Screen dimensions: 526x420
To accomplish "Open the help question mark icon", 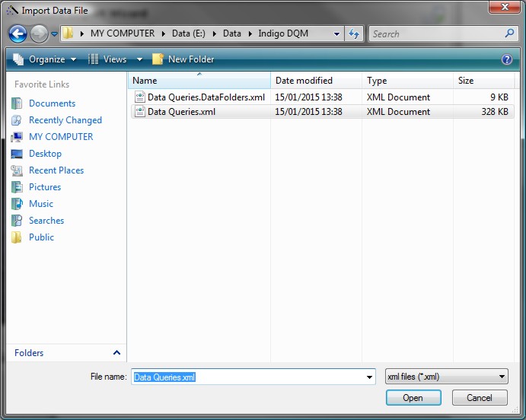I will (507, 59).
